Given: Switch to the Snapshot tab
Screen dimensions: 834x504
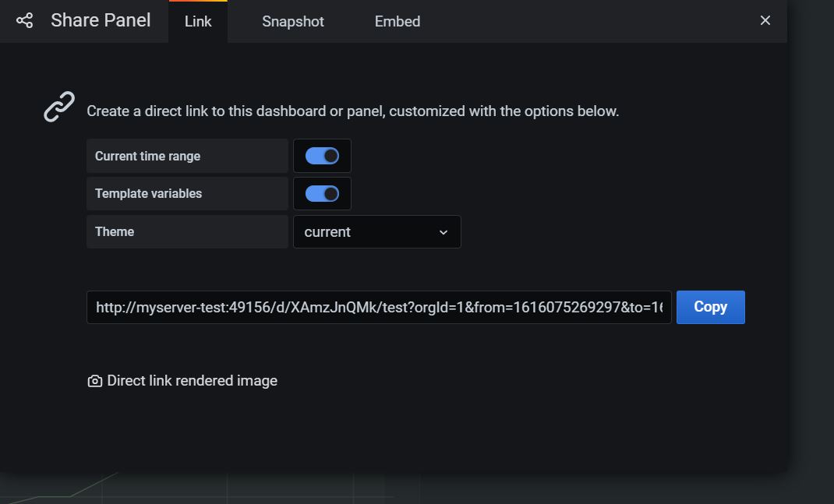Looking at the screenshot, I should (x=292, y=21).
